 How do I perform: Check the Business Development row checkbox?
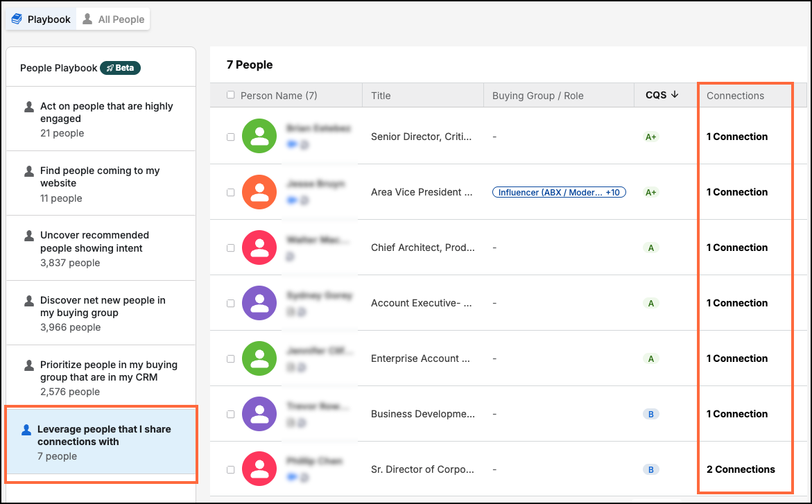tap(230, 414)
